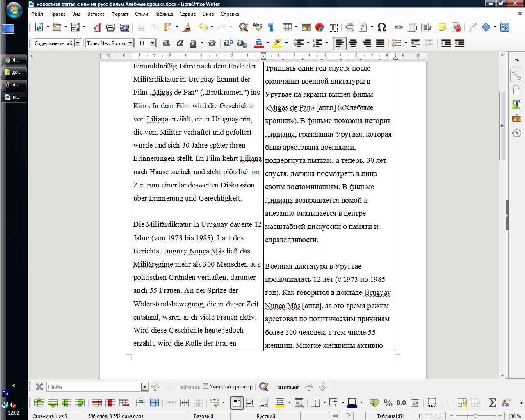This screenshot has width=525, height=420.
Task: Click Русский language in status bar
Action: (266, 416)
